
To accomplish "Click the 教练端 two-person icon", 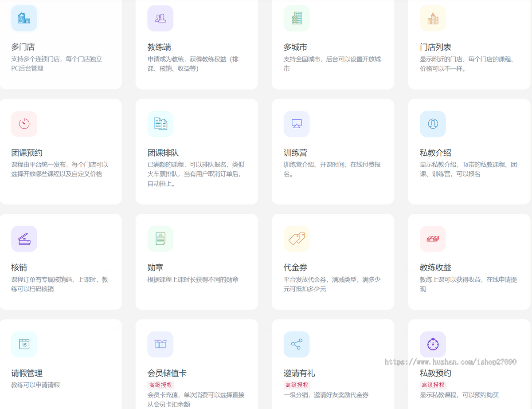I will pos(160,18).
